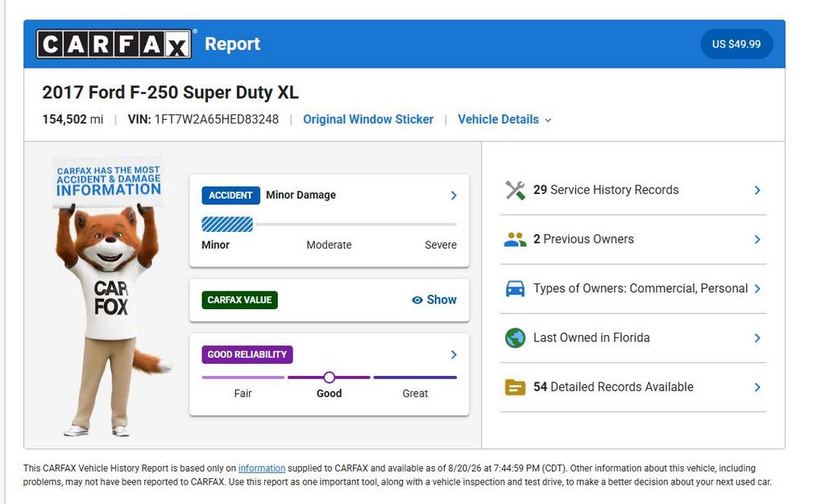Open the Minor Damage accident chevron

click(x=454, y=196)
